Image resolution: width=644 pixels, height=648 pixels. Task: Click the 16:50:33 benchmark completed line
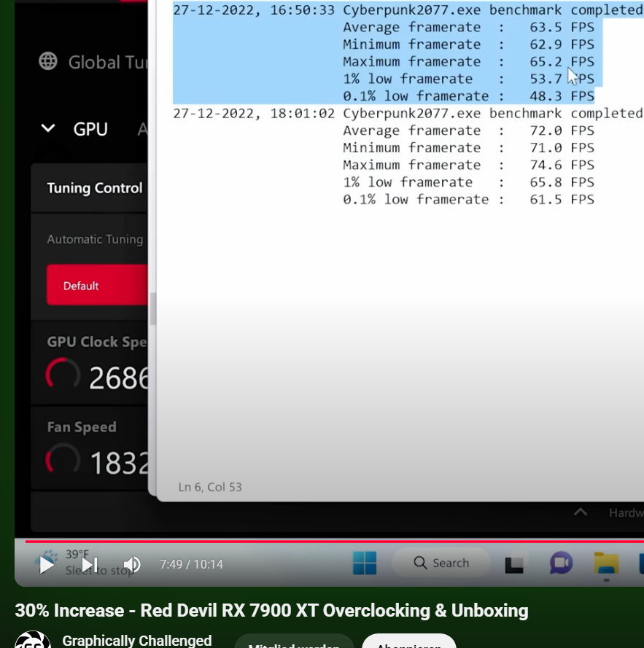(408, 10)
